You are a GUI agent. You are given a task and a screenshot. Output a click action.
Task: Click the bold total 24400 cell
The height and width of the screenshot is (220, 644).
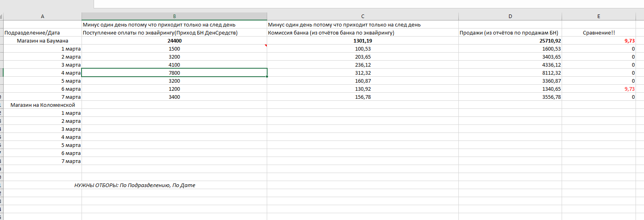click(x=174, y=41)
